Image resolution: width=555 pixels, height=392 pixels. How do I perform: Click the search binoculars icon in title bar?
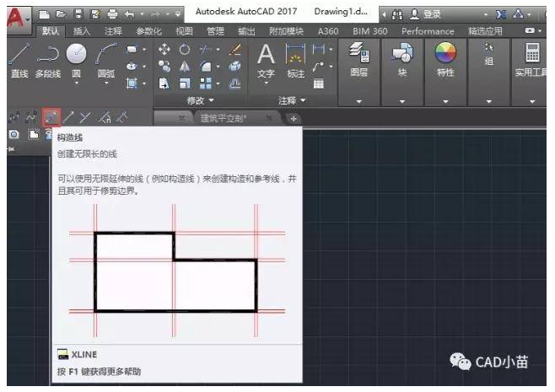pos(397,14)
